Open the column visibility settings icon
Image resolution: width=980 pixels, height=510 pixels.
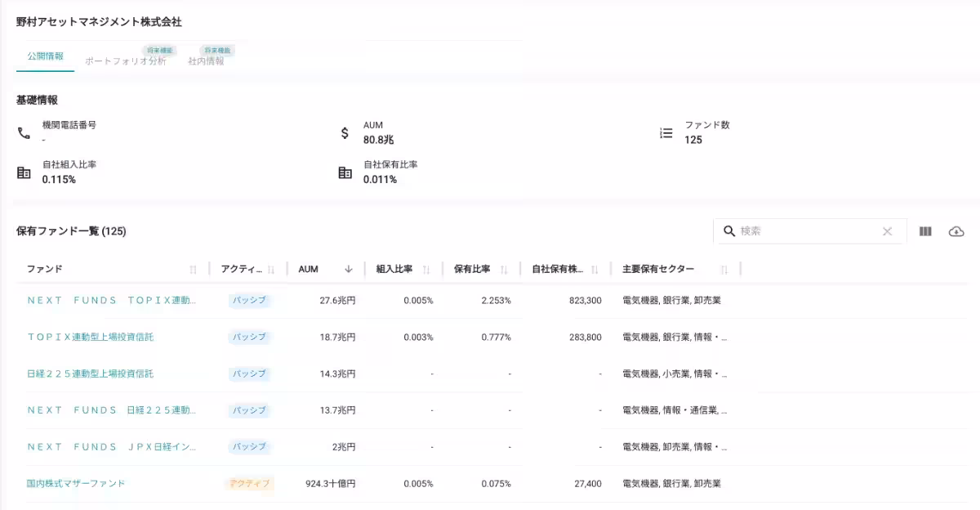click(x=924, y=231)
